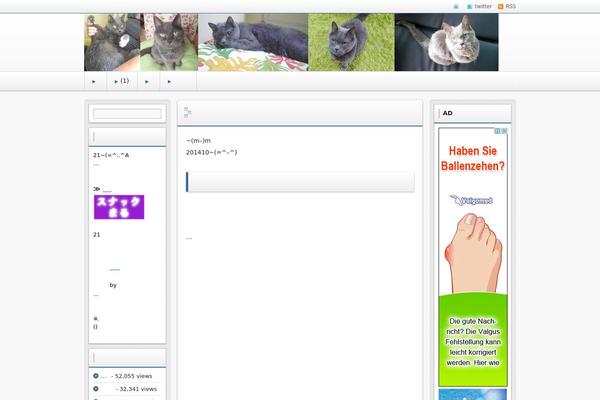This screenshot has width=600, height=400.
Task: Focus the sidebar search input field
Action: tap(127, 114)
